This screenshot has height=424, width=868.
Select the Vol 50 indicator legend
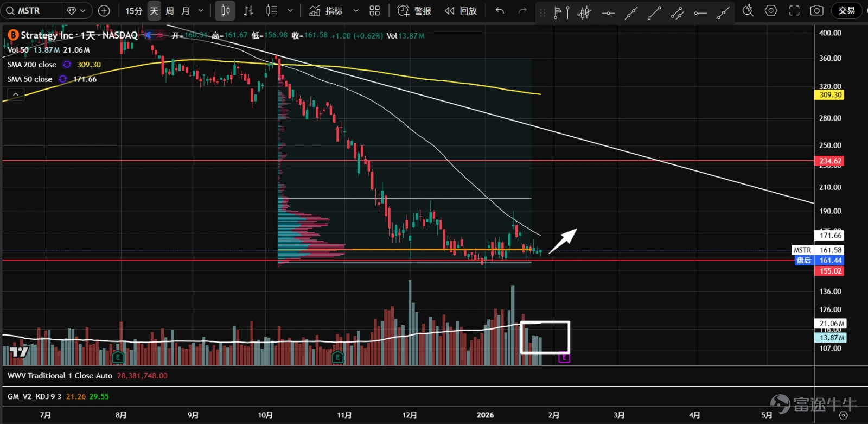point(18,50)
